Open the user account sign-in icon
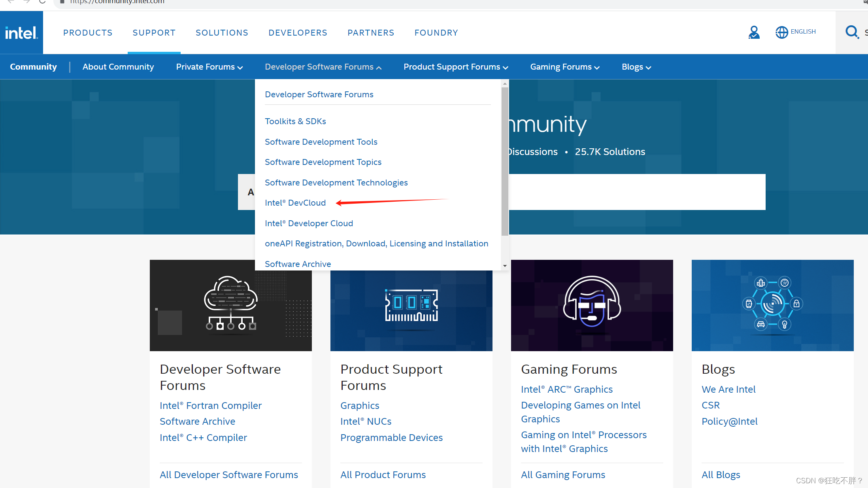This screenshot has width=868, height=488. 754,32
